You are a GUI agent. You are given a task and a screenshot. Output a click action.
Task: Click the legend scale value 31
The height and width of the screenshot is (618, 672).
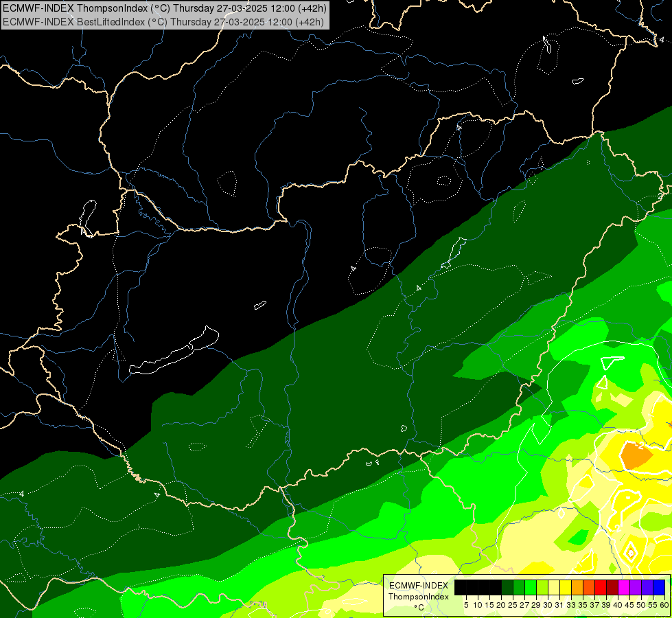pos(559,605)
